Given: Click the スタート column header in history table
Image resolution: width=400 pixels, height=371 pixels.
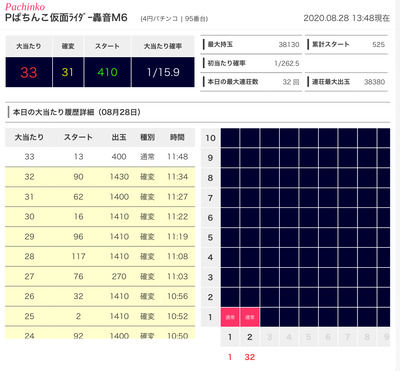Looking at the screenshot, I should pos(78,137).
